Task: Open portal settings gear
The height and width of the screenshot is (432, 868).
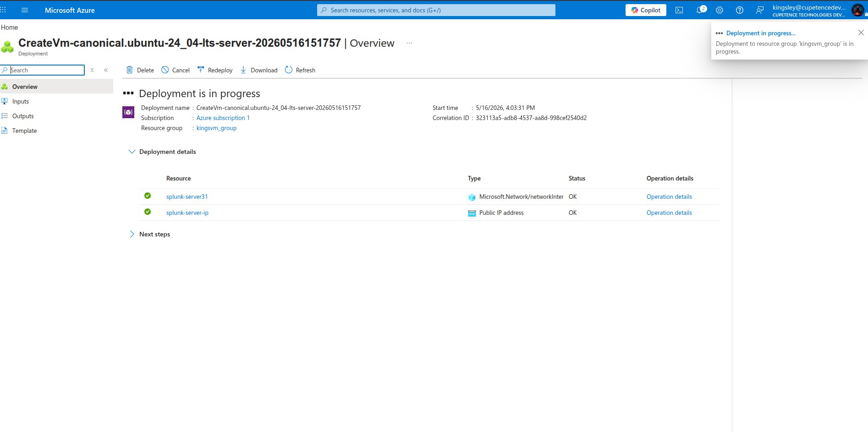Action: (720, 10)
